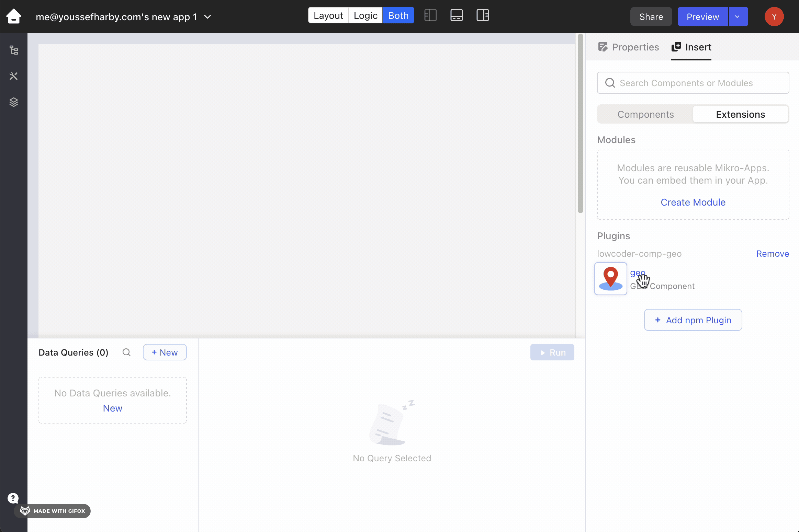The width and height of the screenshot is (799, 532).
Task: Expand the app name dropdown chevron
Action: click(x=208, y=17)
